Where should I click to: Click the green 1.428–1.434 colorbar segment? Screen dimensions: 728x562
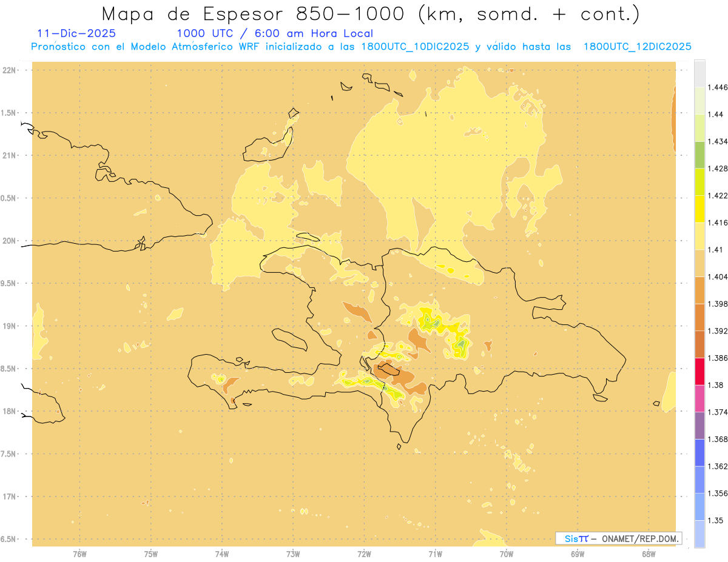click(x=699, y=155)
